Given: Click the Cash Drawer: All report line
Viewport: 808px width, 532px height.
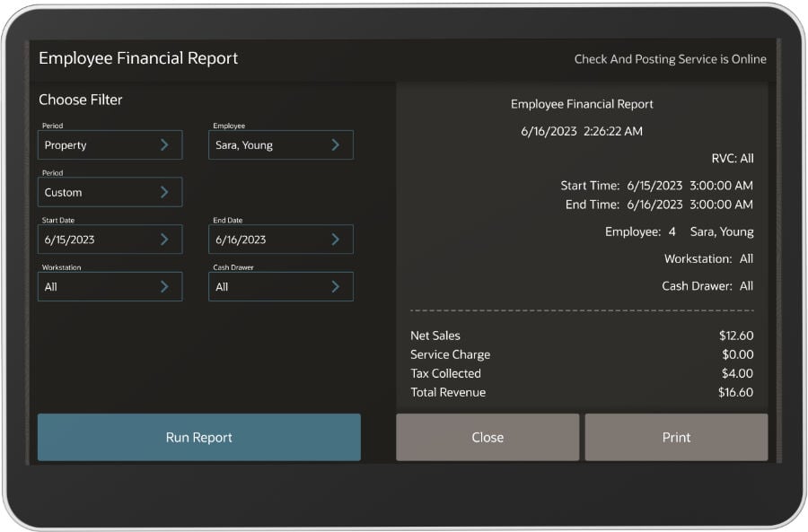Looking at the screenshot, I should (x=707, y=286).
